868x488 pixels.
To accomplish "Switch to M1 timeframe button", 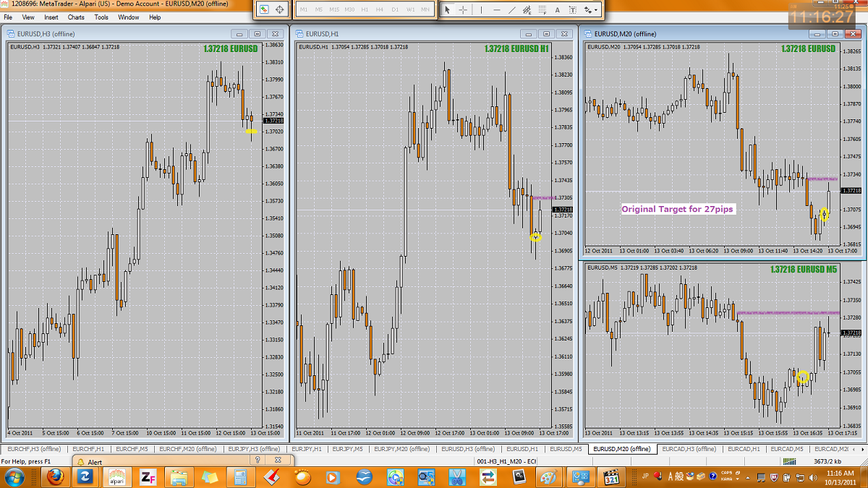I will coord(303,10).
